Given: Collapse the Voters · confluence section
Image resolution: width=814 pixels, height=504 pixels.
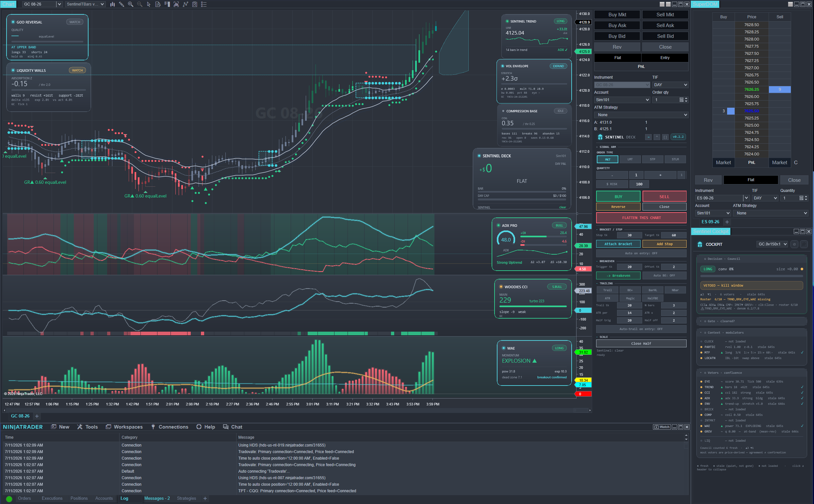Looking at the screenshot, I should pyautogui.click(x=752, y=373).
